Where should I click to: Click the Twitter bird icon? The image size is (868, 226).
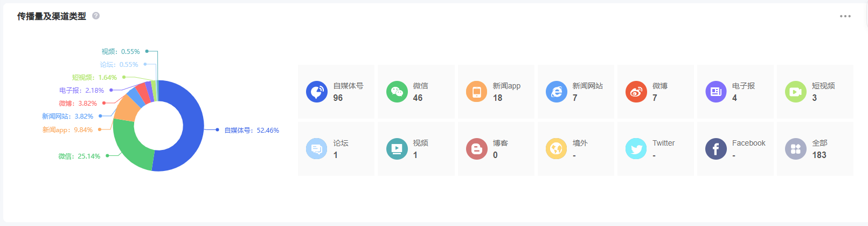tap(636, 149)
